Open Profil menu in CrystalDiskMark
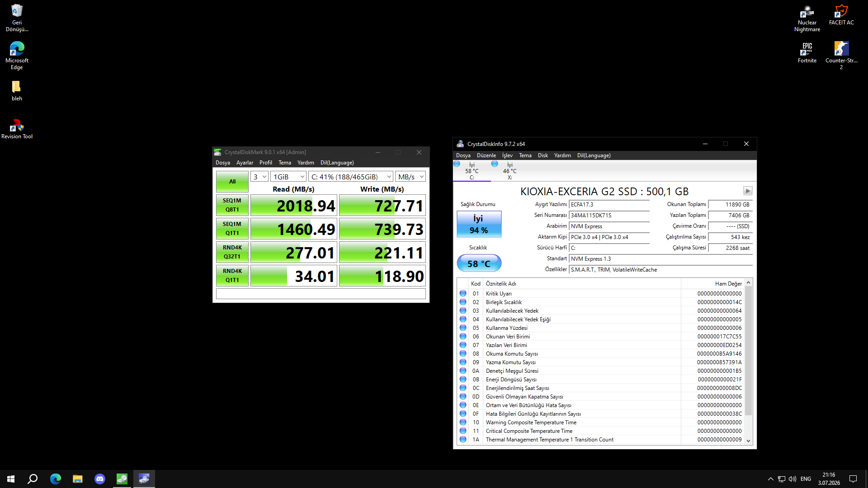868x488 pixels. 266,163
